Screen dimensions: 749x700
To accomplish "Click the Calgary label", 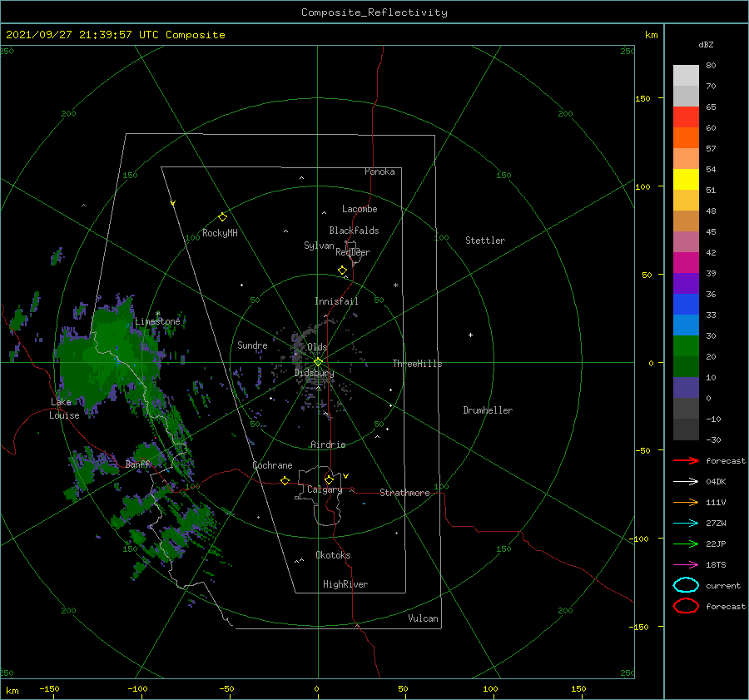I will pyautogui.click(x=325, y=489).
